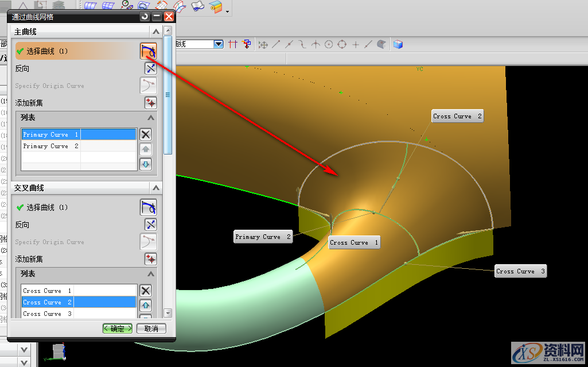Toggle the quadrant point snap icon
The width and height of the screenshot is (588, 367).
(342, 44)
